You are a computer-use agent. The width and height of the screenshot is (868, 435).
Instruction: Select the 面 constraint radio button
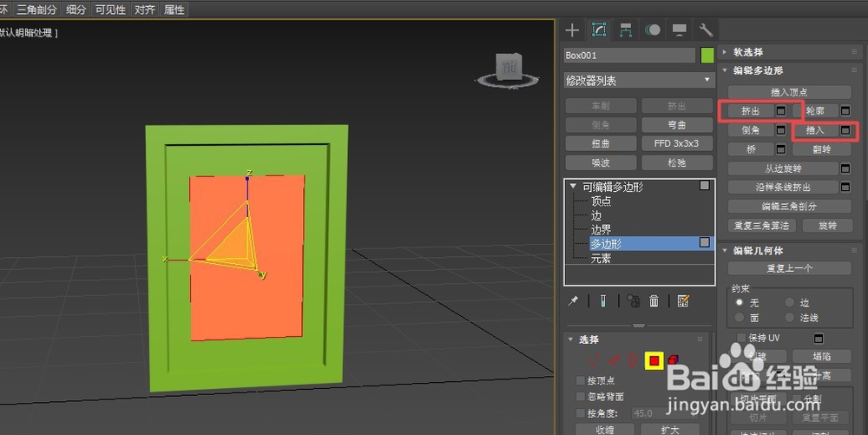740,318
